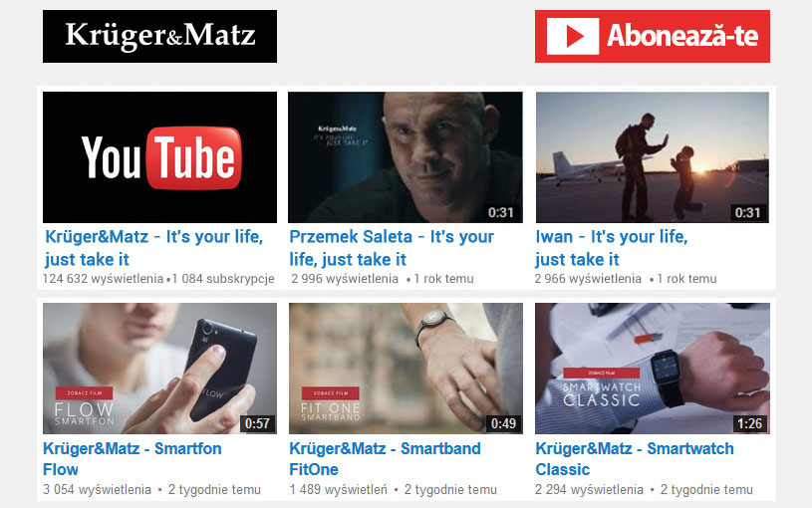Click the 1:26 duration badge
This screenshot has width=812, height=508.
tap(749, 423)
